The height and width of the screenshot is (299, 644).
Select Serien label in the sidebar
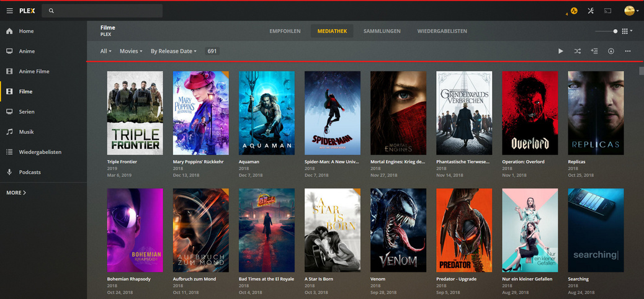click(x=27, y=112)
